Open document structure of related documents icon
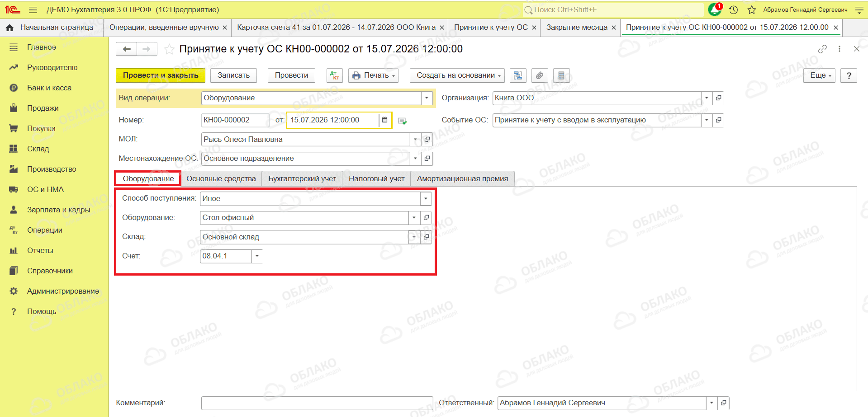The height and width of the screenshot is (417, 868). [x=518, y=75]
